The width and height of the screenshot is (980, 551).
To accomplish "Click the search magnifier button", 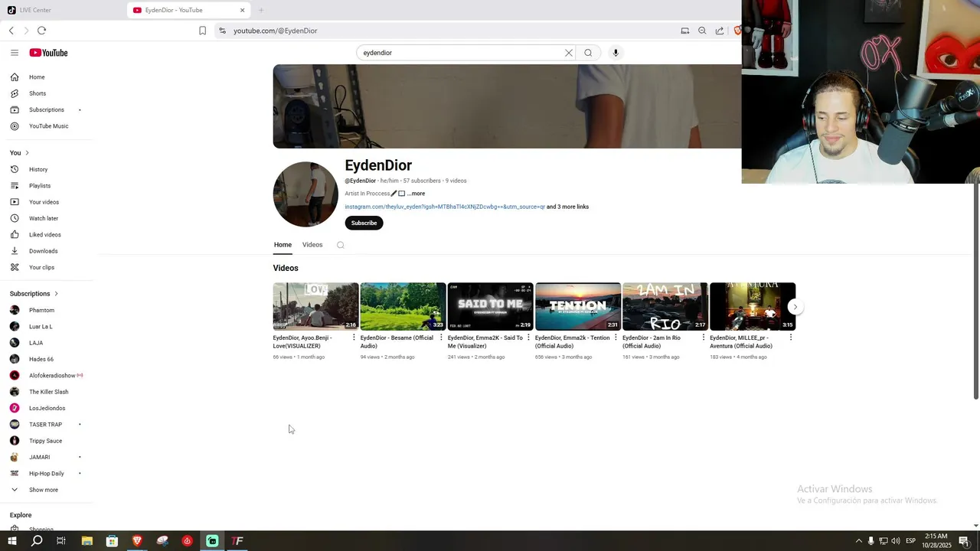I will [588, 53].
